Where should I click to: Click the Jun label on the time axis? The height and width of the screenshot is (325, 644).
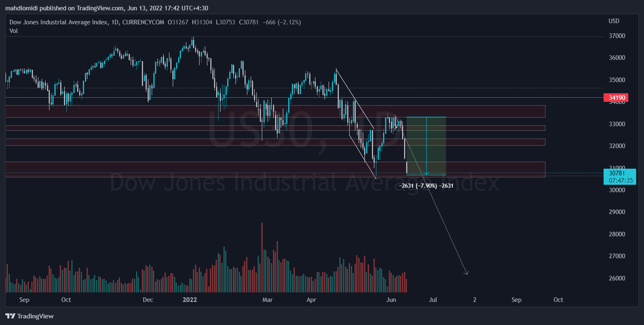pyautogui.click(x=391, y=300)
